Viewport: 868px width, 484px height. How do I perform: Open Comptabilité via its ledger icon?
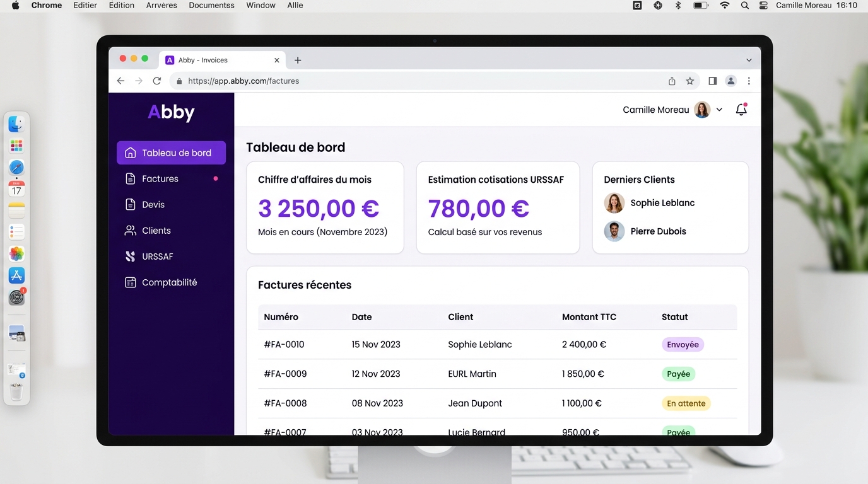131,282
